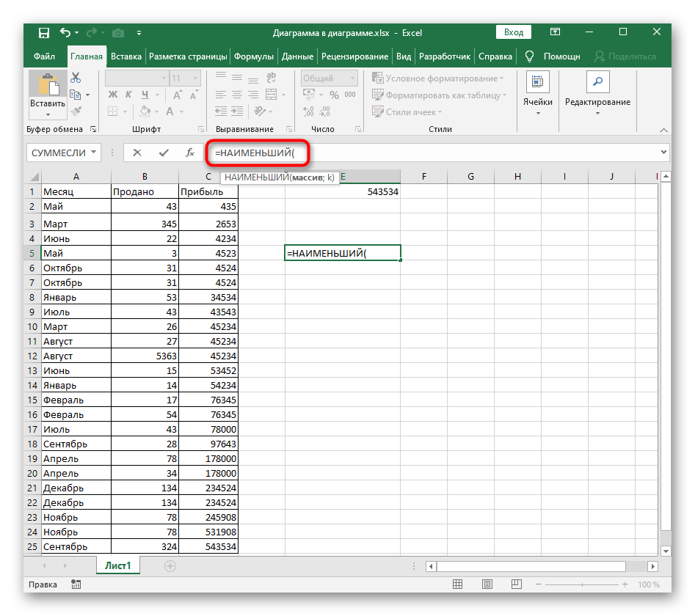Viewport: 695px width, 616px height.
Task: Select cell E1 containing 543534
Action: [x=343, y=191]
